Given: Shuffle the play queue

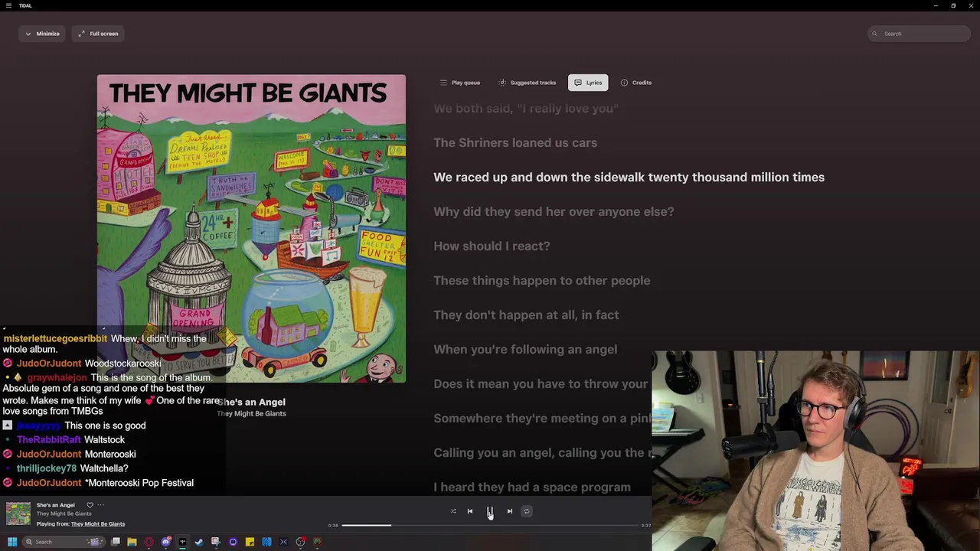Looking at the screenshot, I should click(453, 511).
